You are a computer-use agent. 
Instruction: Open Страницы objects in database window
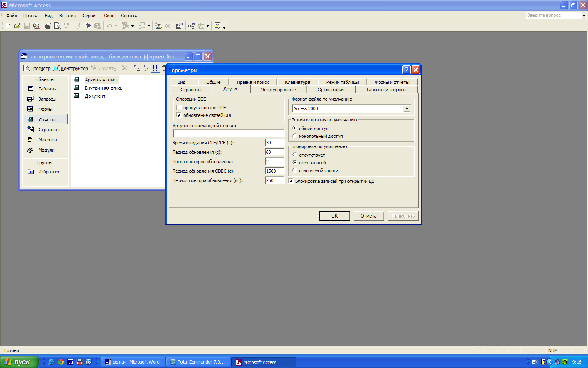point(45,130)
